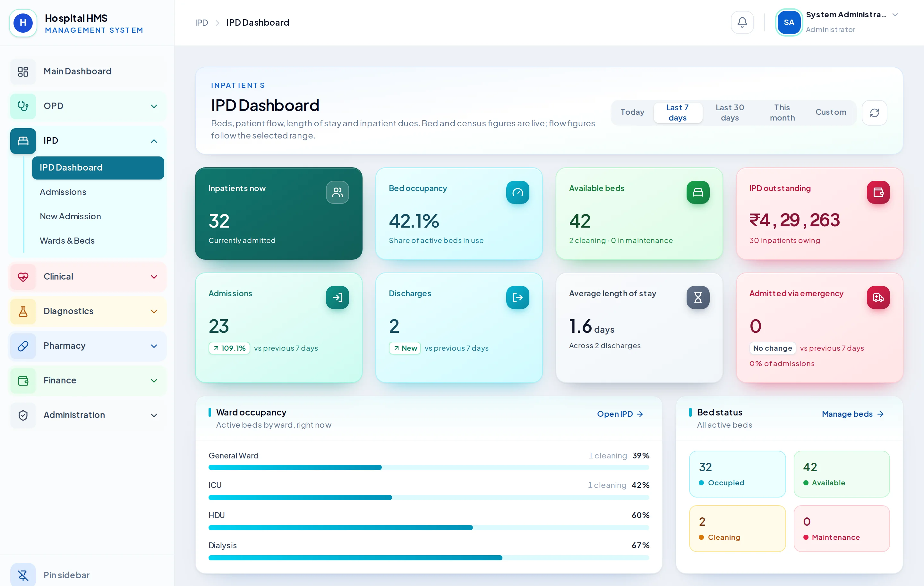Select the Last 30 days range
The width and height of the screenshot is (924, 586).
point(730,113)
